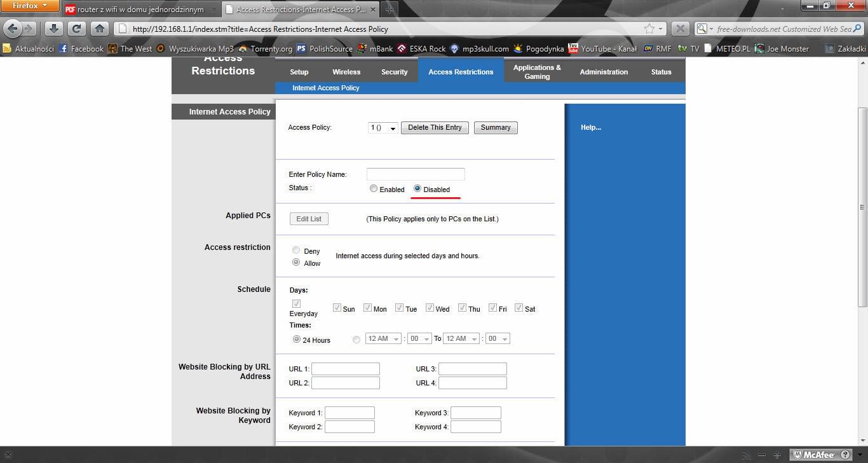Screen dimensions: 868x463
Task: Open the TV bookmark
Action: point(689,48)
